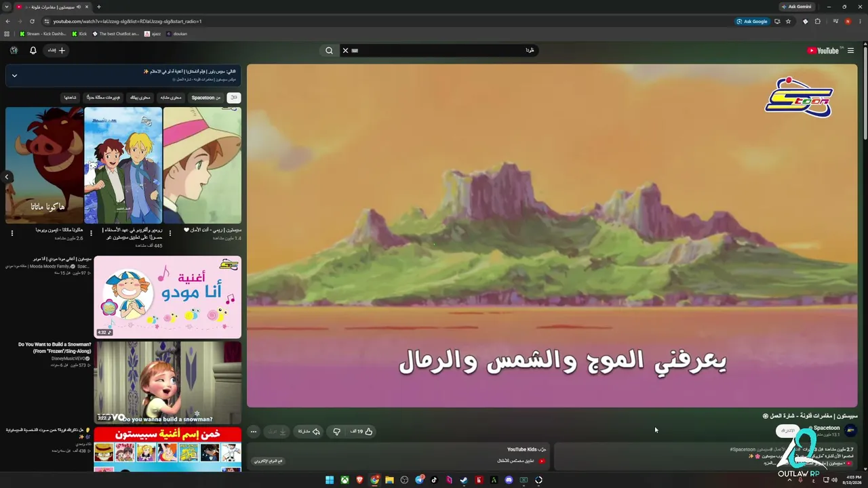Image resolution: width=868 pixels, height=488 pixels.
Task: Play the pink Moodo song video thumbnail
Action: [167, 297]
